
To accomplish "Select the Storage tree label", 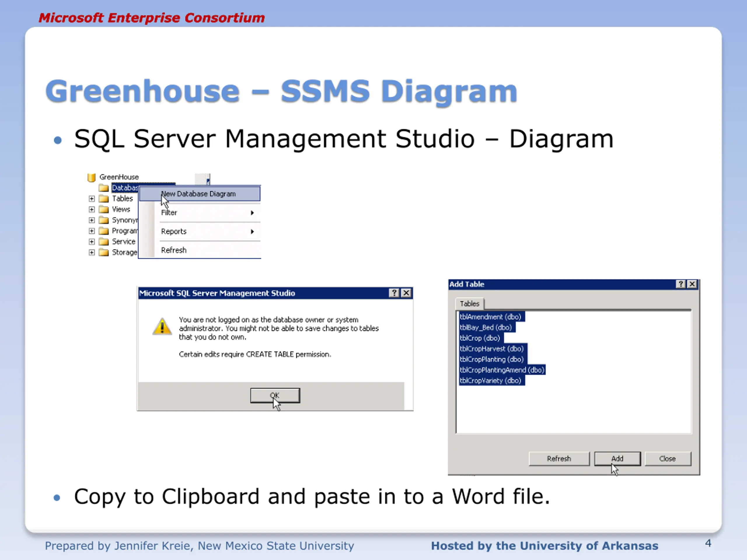I will [124, 253].
